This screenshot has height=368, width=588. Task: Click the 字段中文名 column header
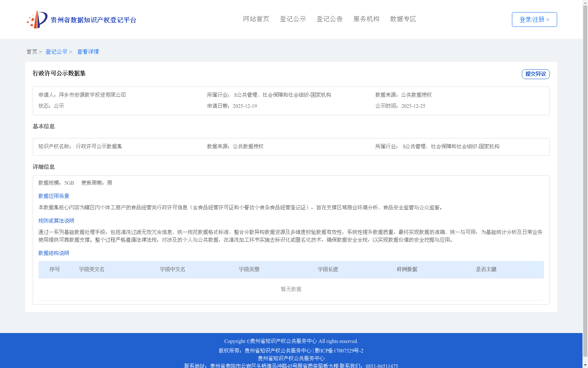tap(173, 269)
